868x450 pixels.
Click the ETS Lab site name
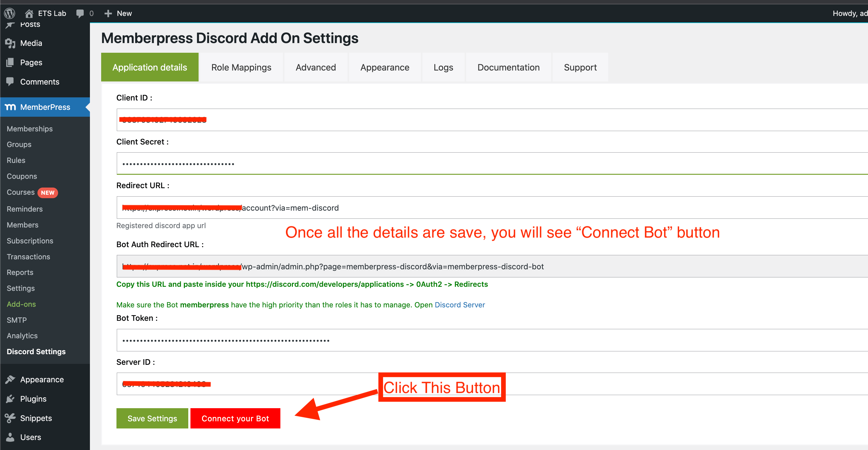[x=52, y=13]
